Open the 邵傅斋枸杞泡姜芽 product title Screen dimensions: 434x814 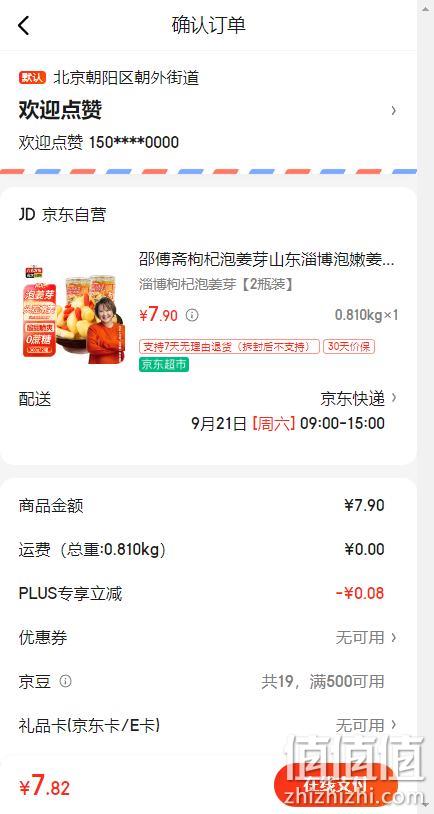267,259
